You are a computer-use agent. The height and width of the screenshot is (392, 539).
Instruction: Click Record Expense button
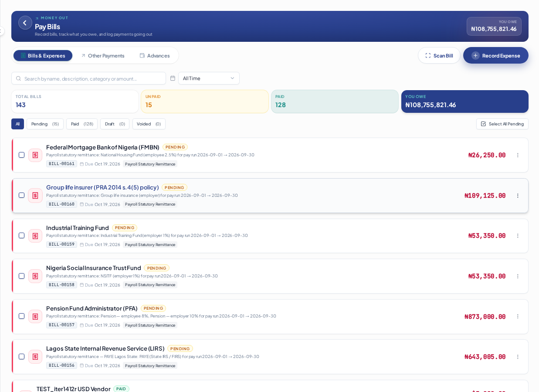[496, 56]
